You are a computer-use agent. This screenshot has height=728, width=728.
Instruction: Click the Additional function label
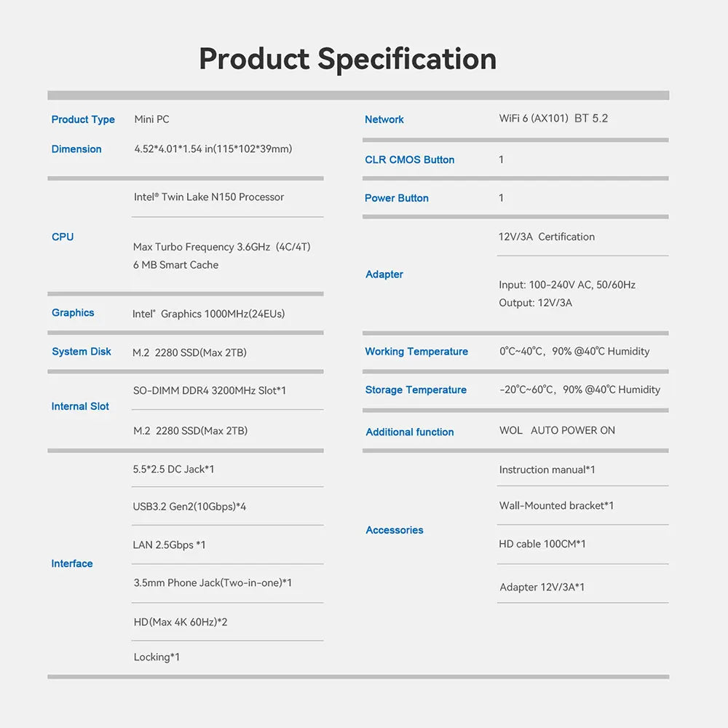pos(410,432)
